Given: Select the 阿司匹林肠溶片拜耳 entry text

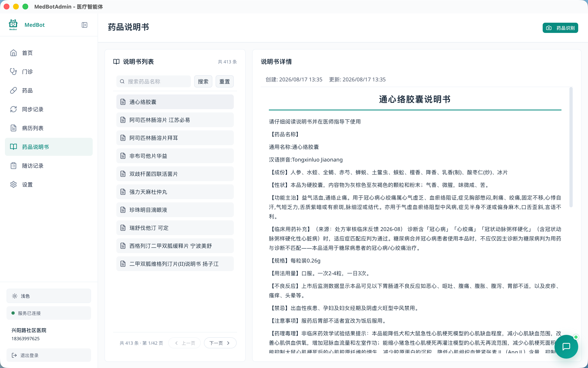Looking at the screenshot, I should [154, 138].
